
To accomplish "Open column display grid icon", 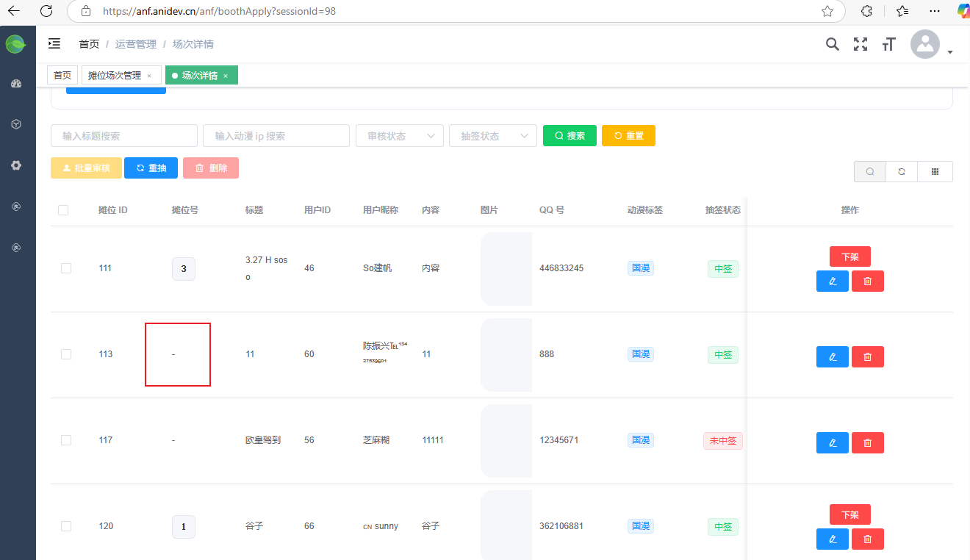I will click(x=935, y=171).
